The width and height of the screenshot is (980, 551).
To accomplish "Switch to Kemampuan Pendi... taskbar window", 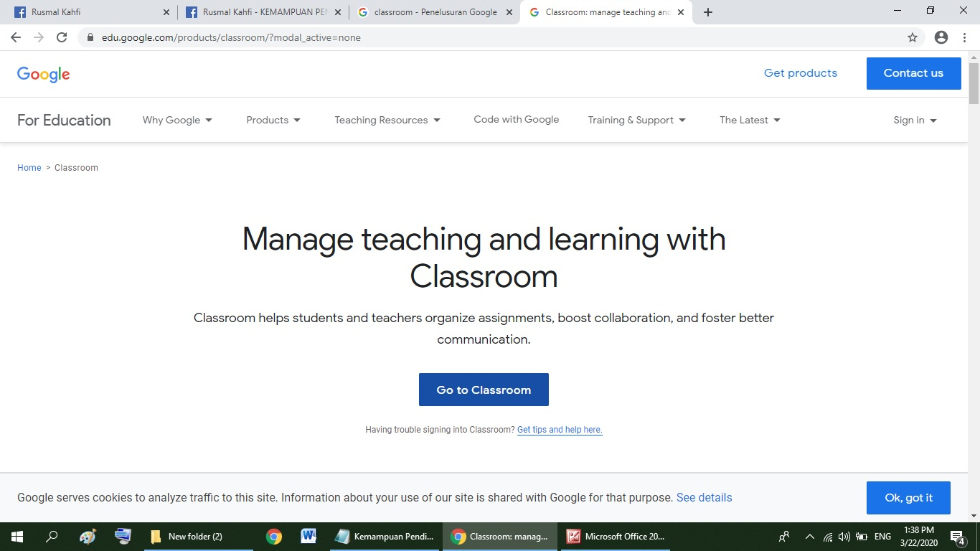I will pyautogui.click(x=384, y=536).
